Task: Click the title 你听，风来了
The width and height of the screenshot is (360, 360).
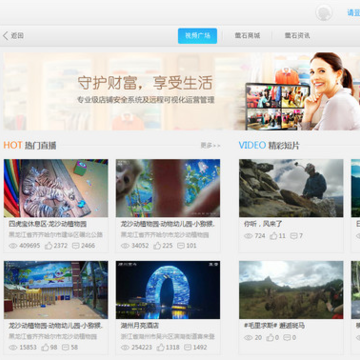Action: pos(263,224)
